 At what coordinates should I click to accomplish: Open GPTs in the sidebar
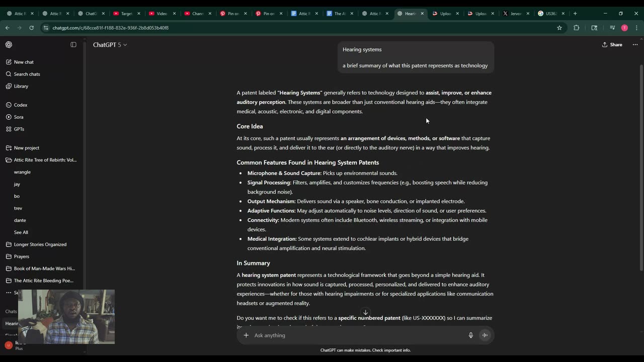(x=19, y=129)
